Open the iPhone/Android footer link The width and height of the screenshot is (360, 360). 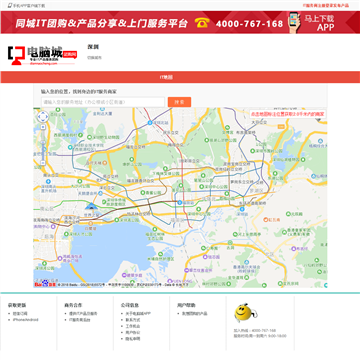[25, 320]
